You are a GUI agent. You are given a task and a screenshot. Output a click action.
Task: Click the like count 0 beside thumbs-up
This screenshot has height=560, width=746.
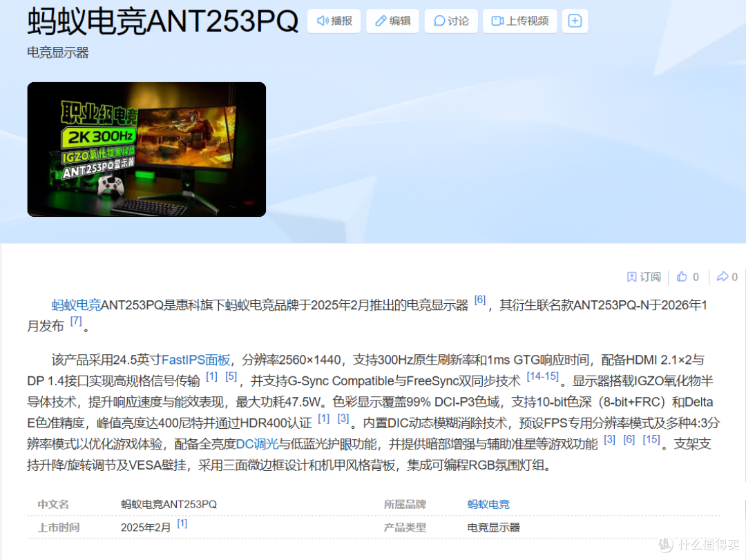click(x=696, y=277)
